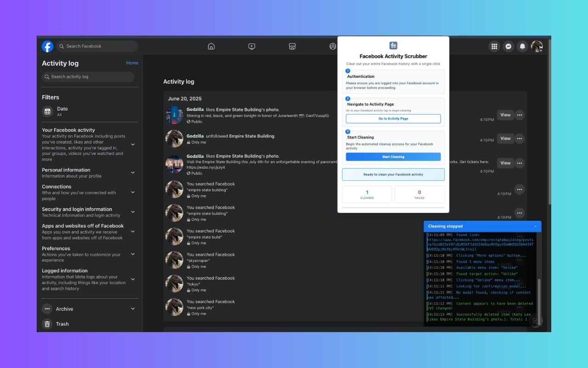
Task: Click the Archive ellipsis icon
Action: tap(47, 309)
